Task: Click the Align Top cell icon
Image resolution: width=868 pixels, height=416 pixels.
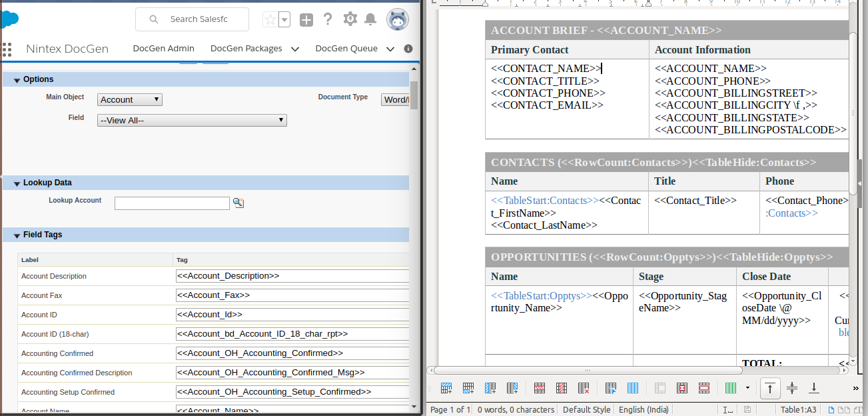Action: tap(770, 387)
